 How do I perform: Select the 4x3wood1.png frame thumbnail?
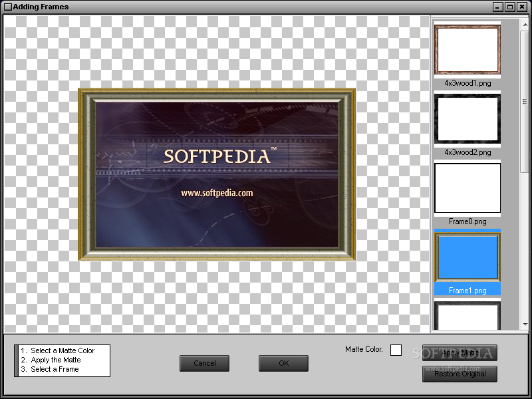tap(467, 49)
